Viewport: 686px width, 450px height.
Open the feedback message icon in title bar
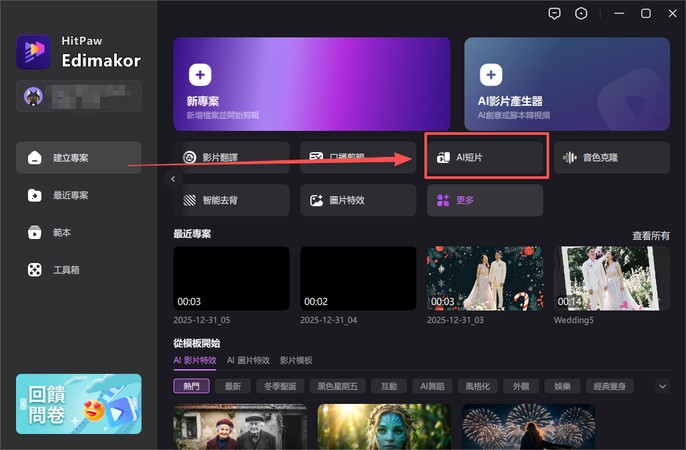click(x=554, y=14)
